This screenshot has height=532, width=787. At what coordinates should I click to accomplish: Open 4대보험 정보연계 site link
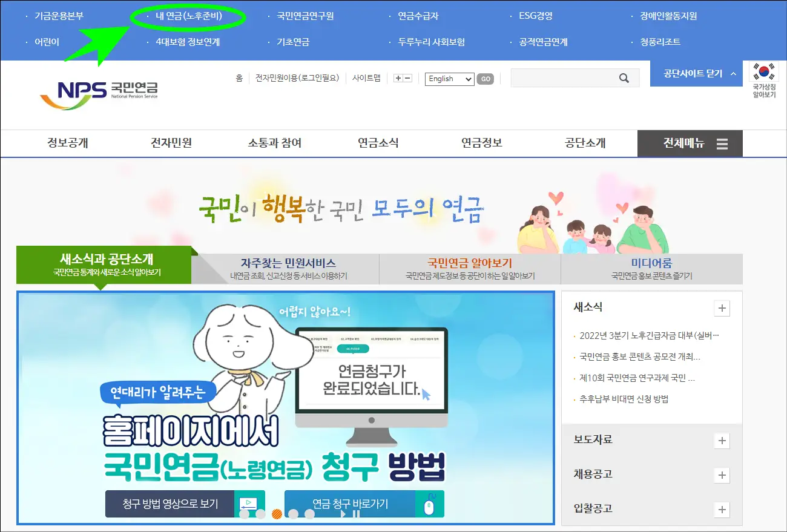pyautogui.click(x=188, y=42)
